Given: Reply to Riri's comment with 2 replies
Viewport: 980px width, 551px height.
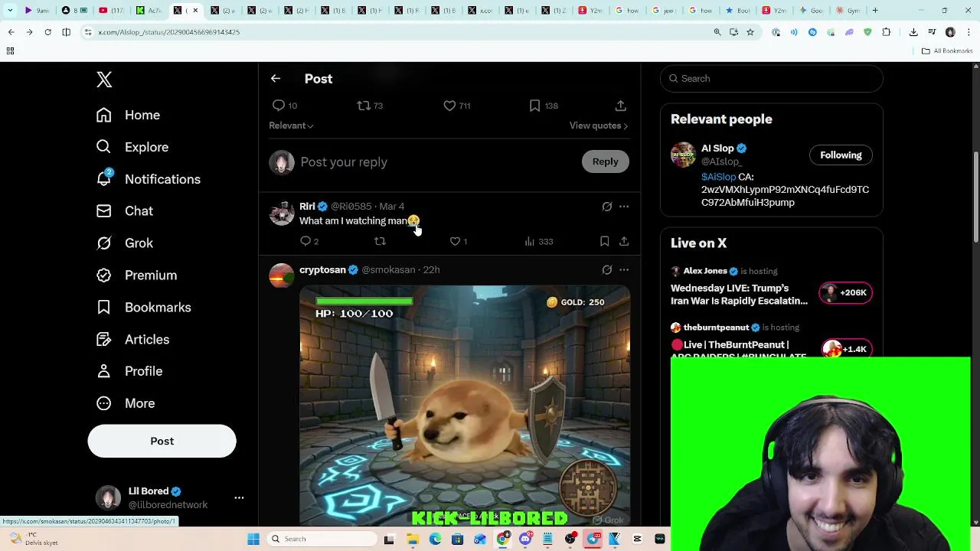Looking at the screenshot, I should (309, 242).
